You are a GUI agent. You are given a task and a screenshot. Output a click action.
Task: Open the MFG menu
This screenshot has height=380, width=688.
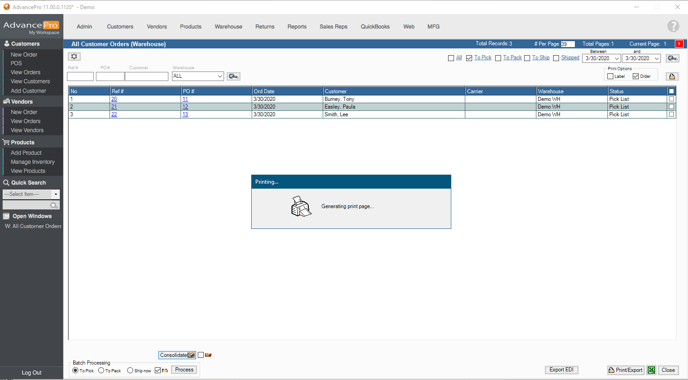[434, 27]
